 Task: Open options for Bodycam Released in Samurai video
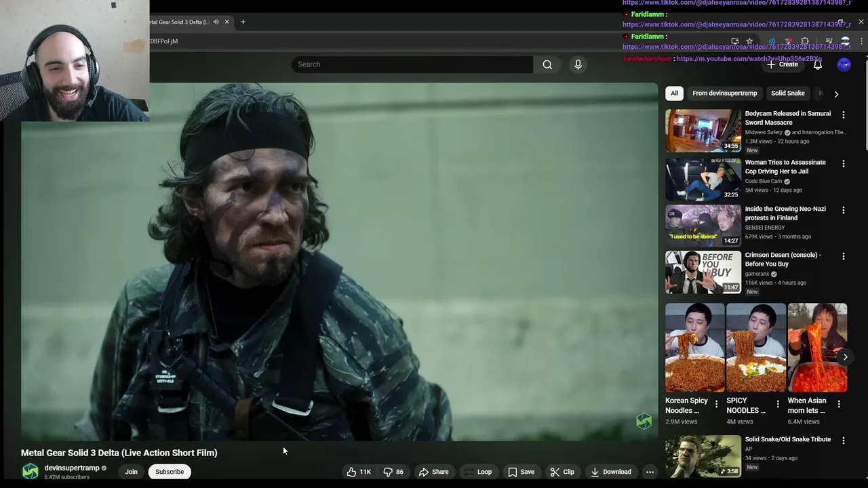[x=844, y=115]
